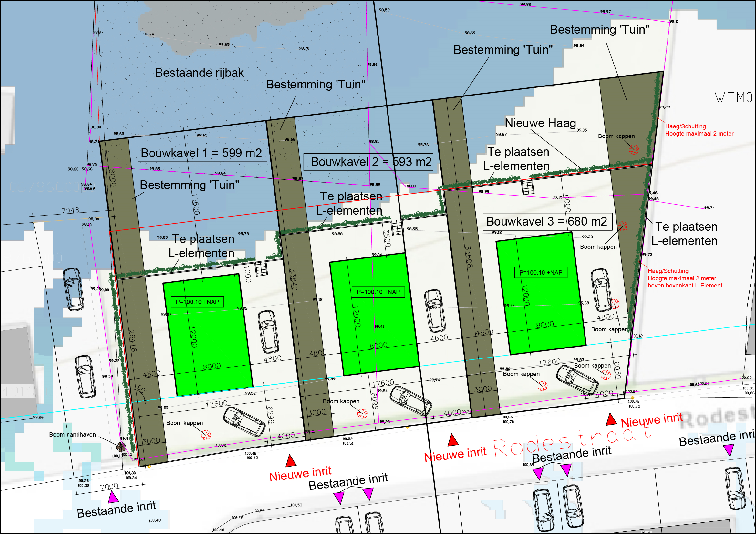Click the green building footprint in Bouwkavel 3
Viewport: 756px width, 534px height.
[541, 294]
